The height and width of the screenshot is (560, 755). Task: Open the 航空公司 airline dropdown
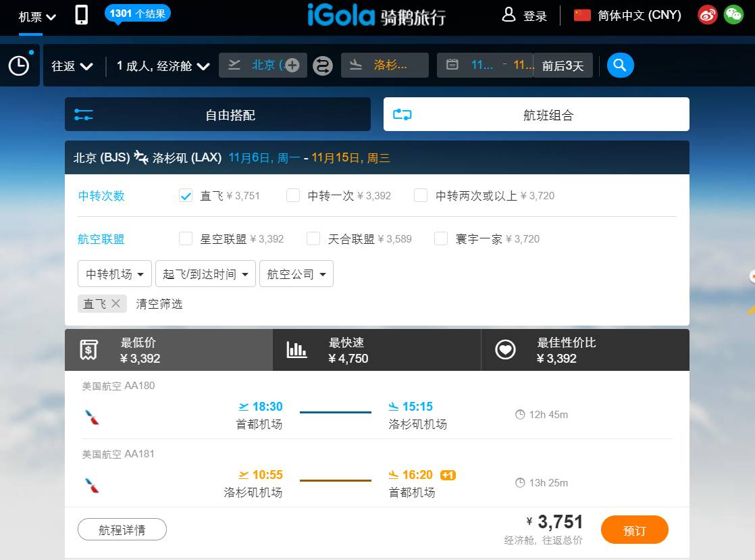pyautogui.click(x=296, y=274)
